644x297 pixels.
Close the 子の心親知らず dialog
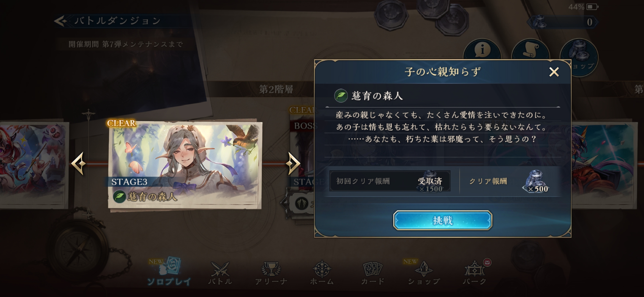(554, 72)
